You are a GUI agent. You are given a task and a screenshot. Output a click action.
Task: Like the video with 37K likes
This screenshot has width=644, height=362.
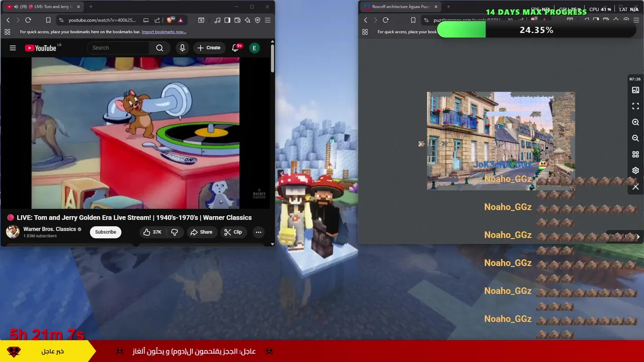[152, 232]
